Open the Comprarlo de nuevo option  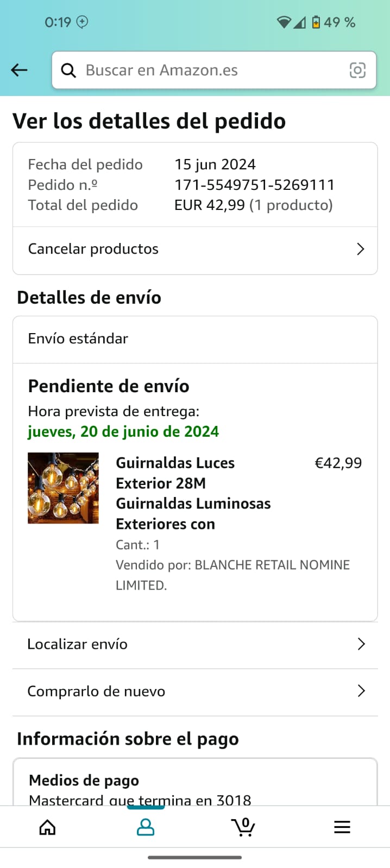point(195,692)
